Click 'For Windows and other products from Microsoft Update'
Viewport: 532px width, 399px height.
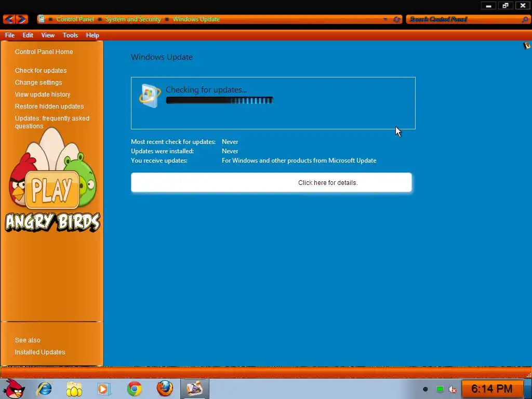(x=299, y=160)
